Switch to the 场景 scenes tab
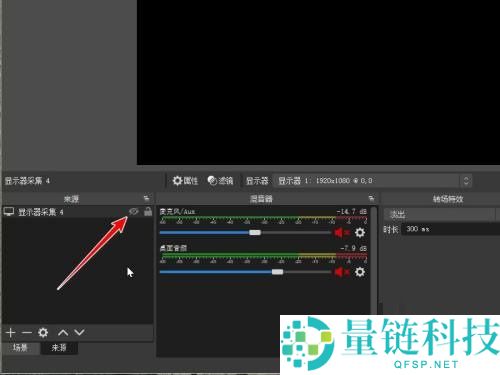Image resolution: width=500 pixels, height=375 pixels. (20, 348)
